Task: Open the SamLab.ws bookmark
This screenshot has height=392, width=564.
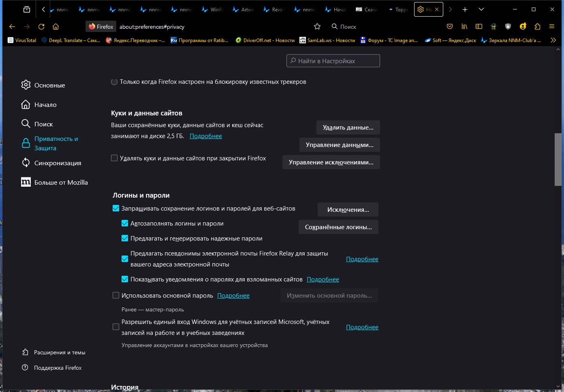Action: pyautogui.click(x=327, y=40)
